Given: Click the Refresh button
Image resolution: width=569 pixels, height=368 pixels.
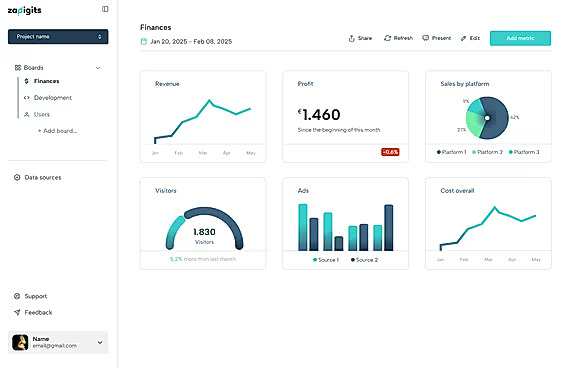Looking at the screenshot, I should 398,38.
